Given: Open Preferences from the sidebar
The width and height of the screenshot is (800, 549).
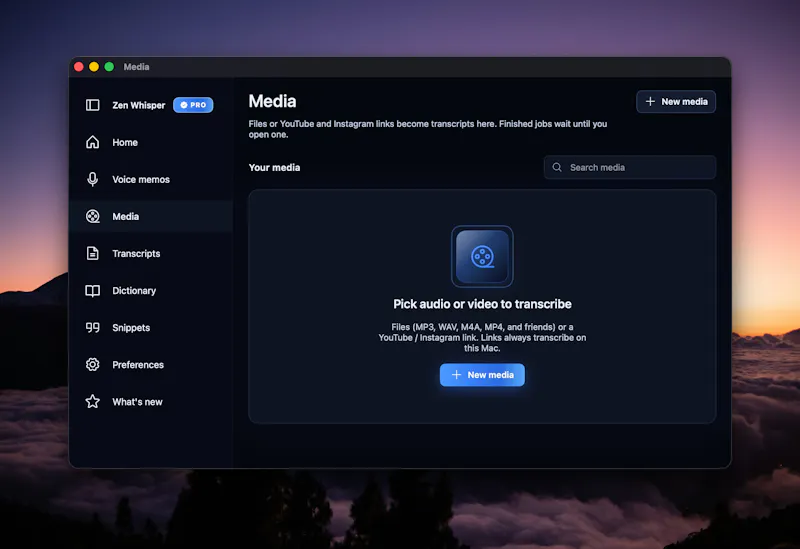Looking at the screenshot, I should pyautogui.click(x=138, y=365).
